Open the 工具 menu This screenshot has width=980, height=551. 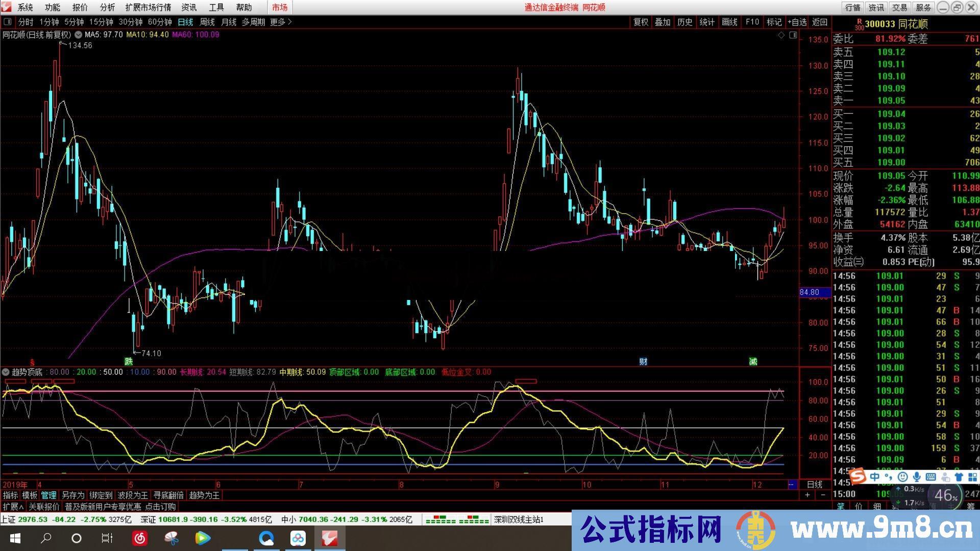tap(216, 7)
